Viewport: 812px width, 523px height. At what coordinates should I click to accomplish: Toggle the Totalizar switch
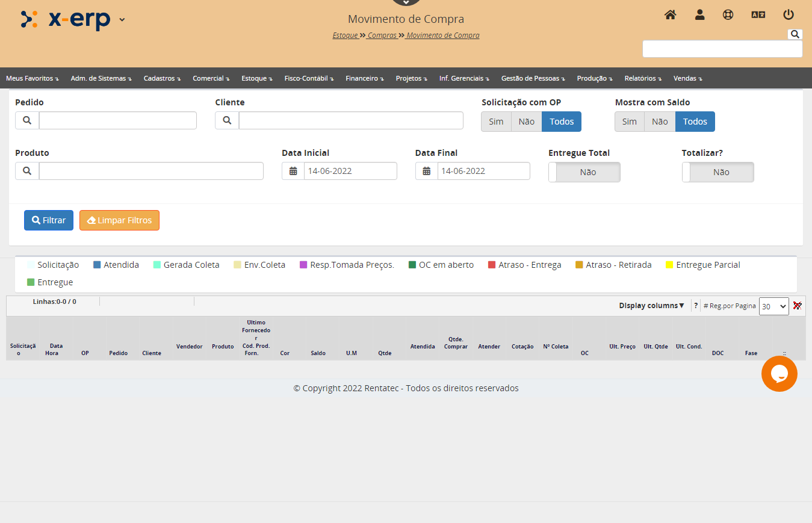pos(717,172)
